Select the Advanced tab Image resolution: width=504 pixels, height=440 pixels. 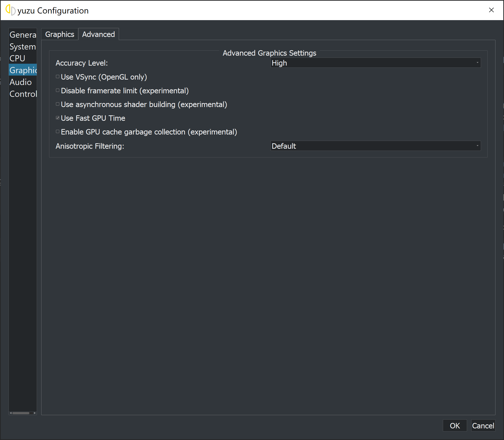pos(99,34)
